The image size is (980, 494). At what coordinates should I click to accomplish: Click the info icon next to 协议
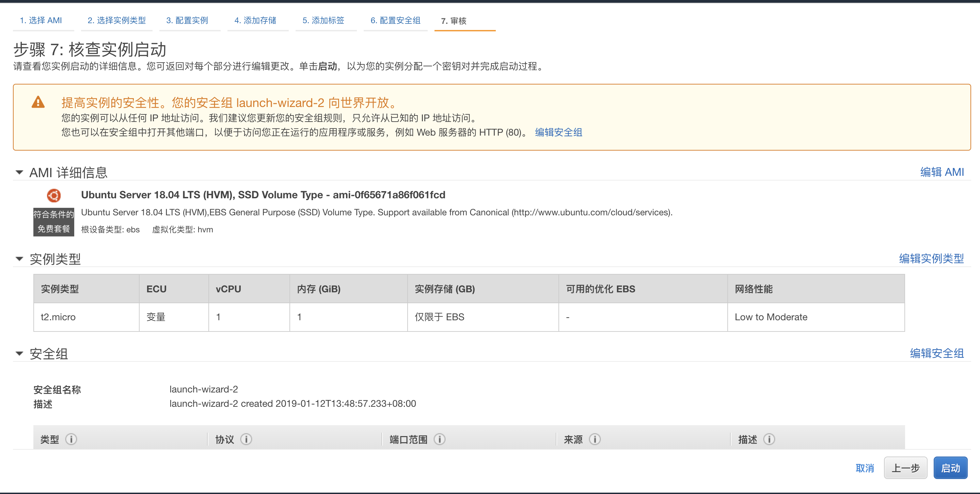pyautogui.click(x=246, y=439)
